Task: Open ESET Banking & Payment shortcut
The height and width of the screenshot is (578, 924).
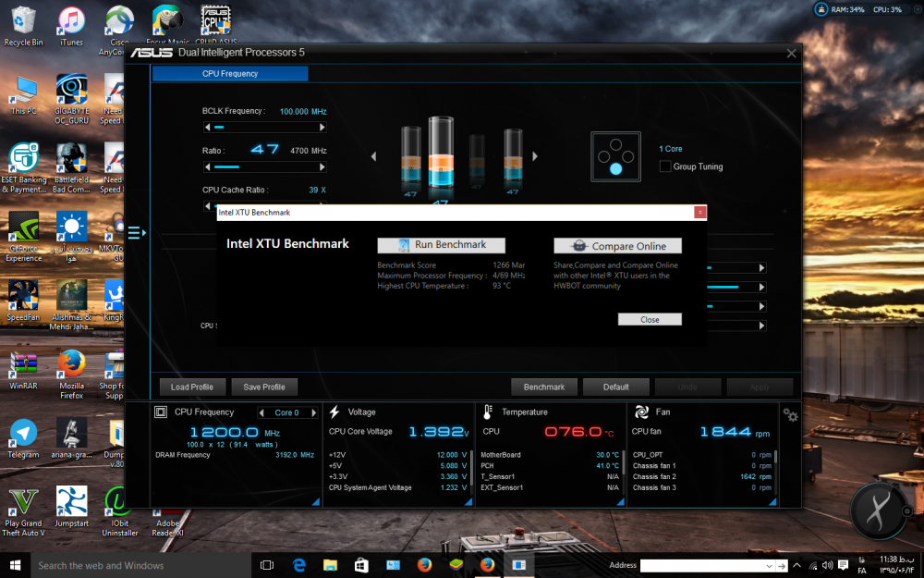Action: coord(24,167)
